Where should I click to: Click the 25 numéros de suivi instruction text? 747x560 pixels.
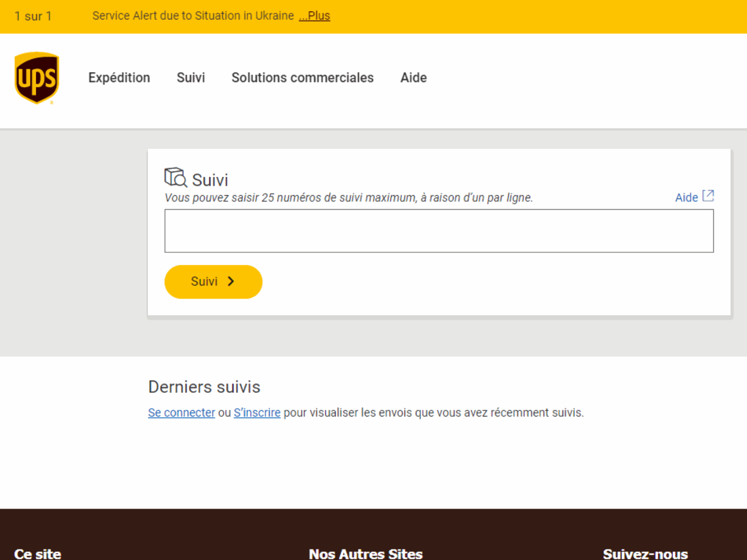tap(349, 198)
